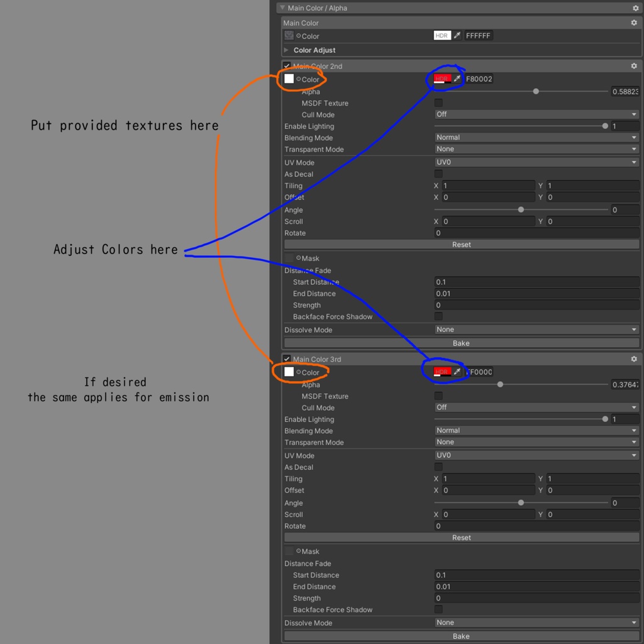
Task: Select texture picker circle for 3rd Color
Action: [299, 372]
